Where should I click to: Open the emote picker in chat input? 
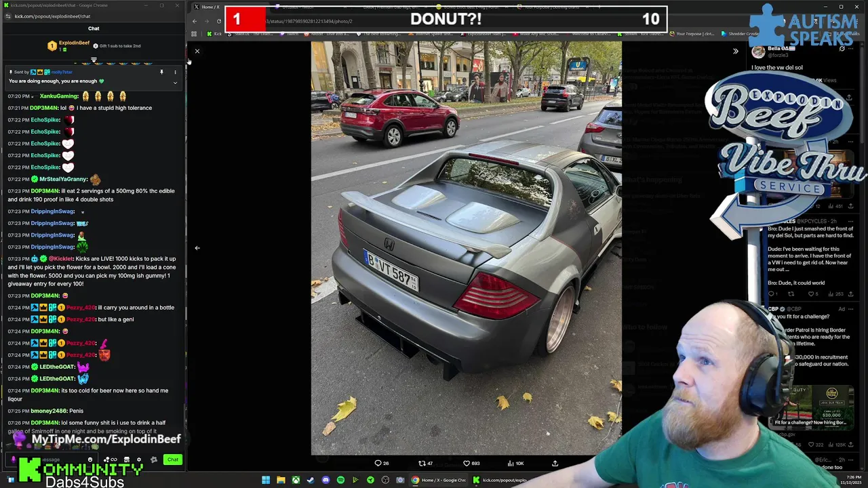coord(90,460)
